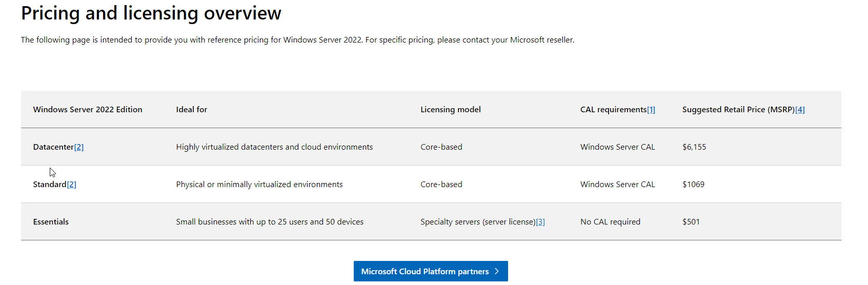This screenshot has height=285, width=868.
Task: Open footnote [1] beside CAL requirements
Action: tap(651, 110)
